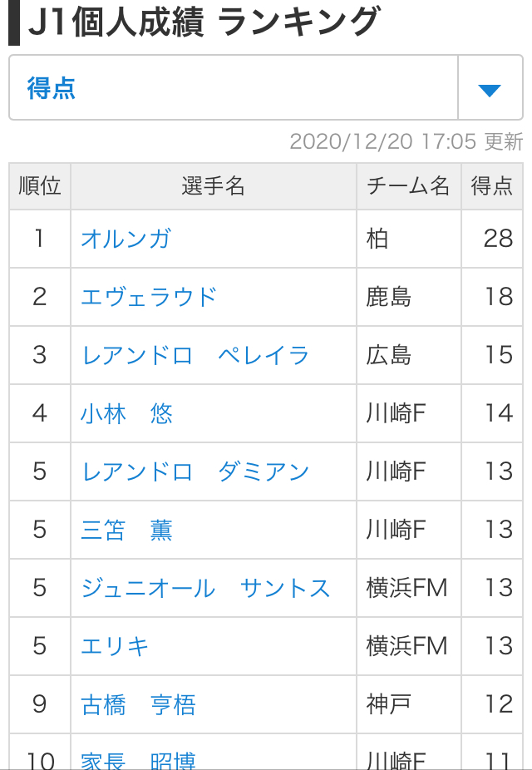This screenshot has width=532, height=770.
Task: Click 古橋 亨梧 player name
Action: pos(138,704)
